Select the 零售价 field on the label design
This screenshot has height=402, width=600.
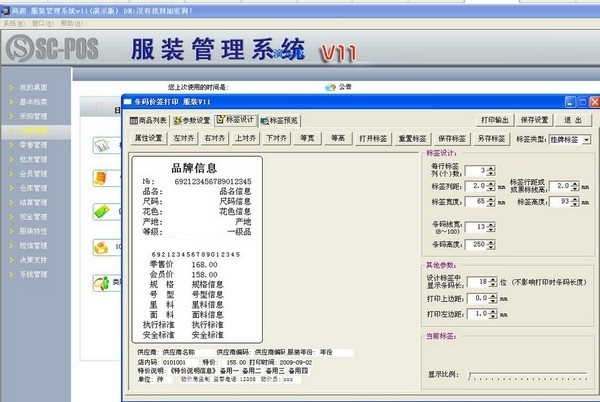pyautogui.click(x=161, y=264)
